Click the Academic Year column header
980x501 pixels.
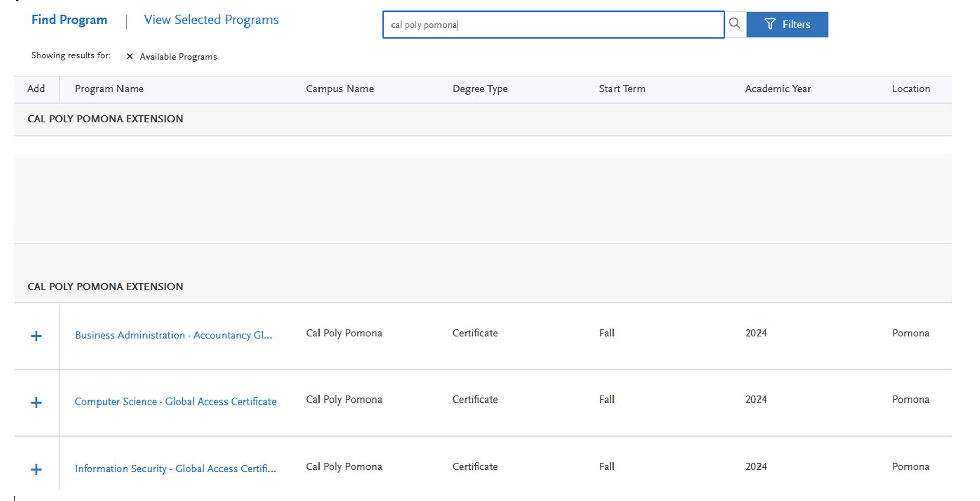click(778, 89)
